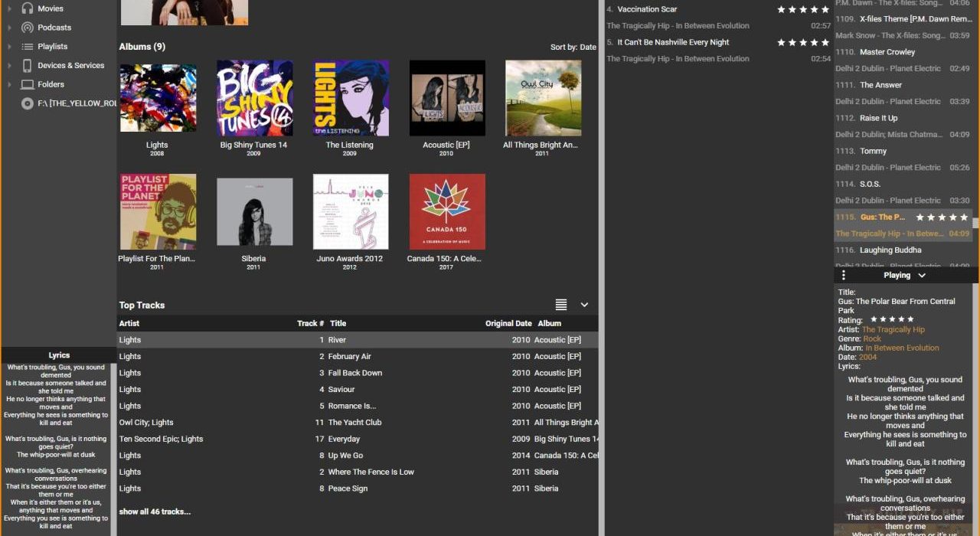Click the Playlists list icon
The width and height of the screenshot is (980, 536).
[28, 47]
